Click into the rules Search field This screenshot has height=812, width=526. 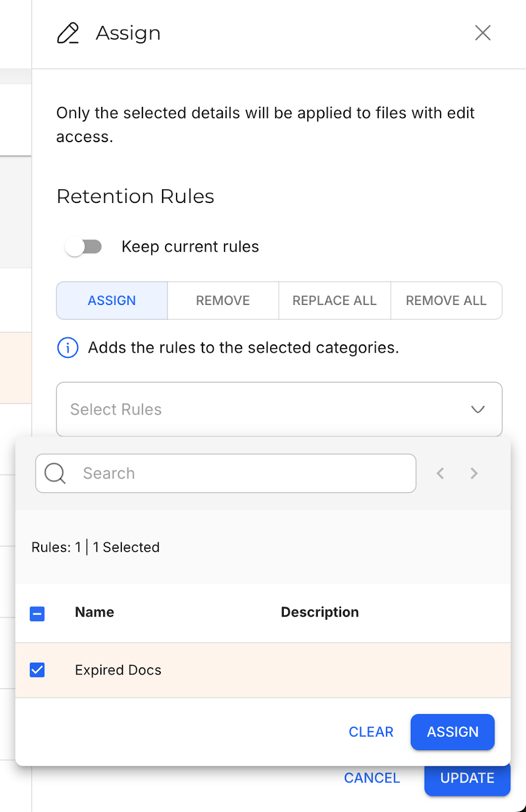244,473
